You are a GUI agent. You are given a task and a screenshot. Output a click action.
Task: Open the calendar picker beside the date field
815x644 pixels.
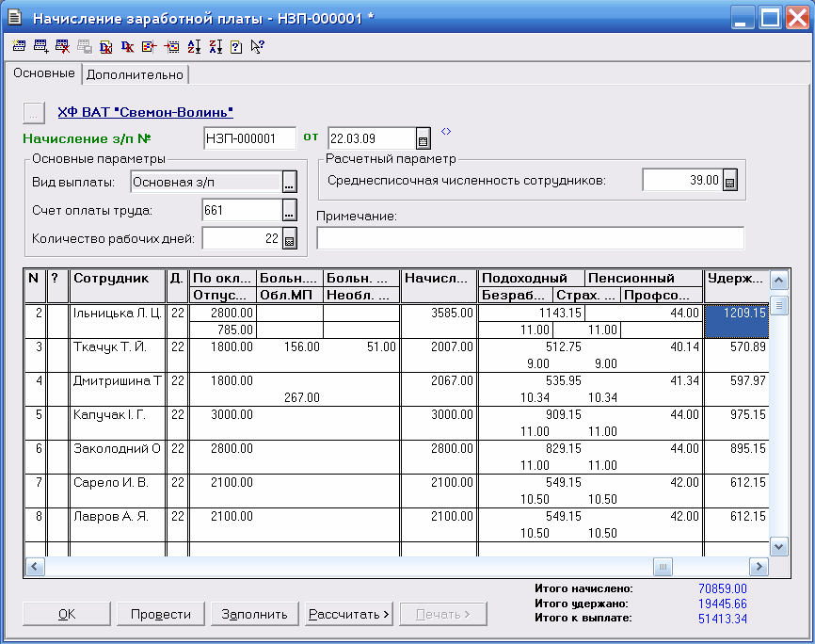pyautogui.click(x=423, y=139)
